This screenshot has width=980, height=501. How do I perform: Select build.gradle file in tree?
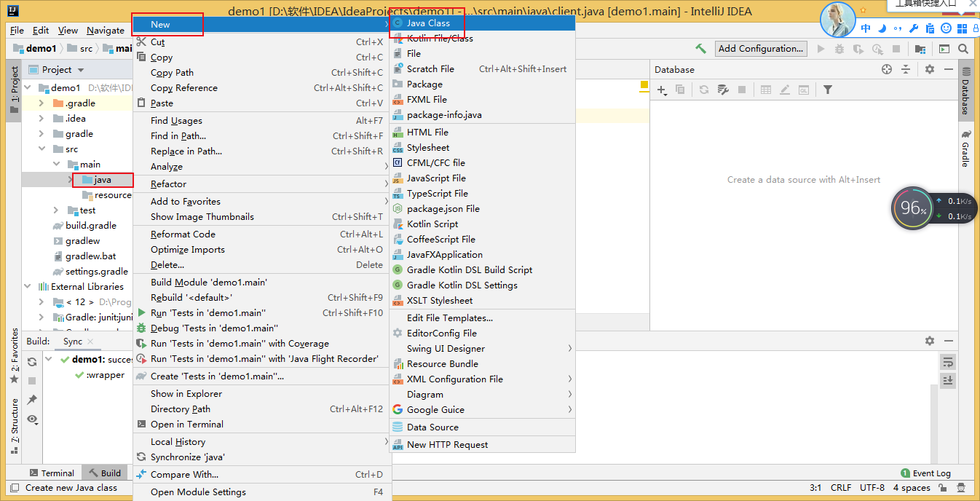coord(91,226)
